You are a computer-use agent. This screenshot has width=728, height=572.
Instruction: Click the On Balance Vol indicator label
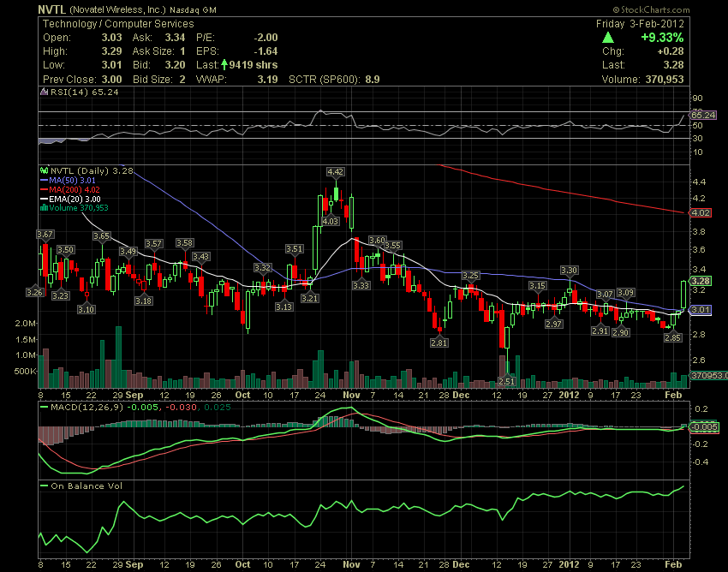coord(87,486)
